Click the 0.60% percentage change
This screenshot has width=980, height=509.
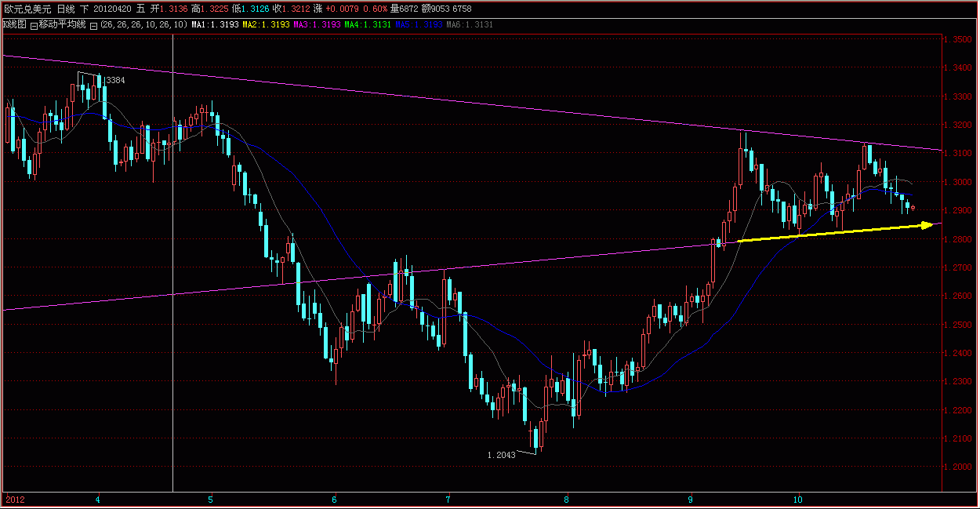click(x=375, y=9)
